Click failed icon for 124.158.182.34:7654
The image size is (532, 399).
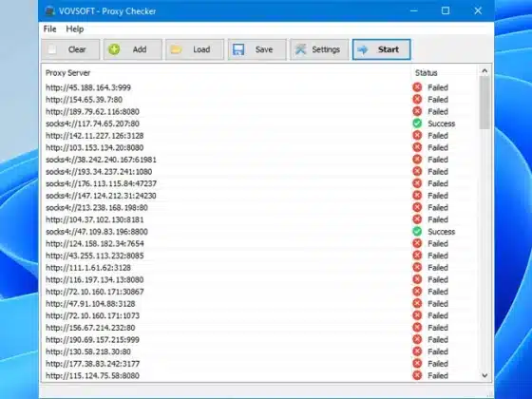[417, 243]
